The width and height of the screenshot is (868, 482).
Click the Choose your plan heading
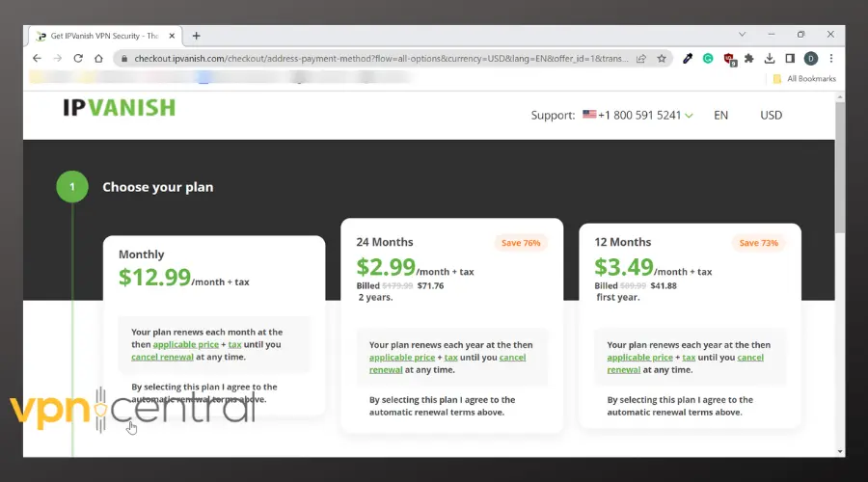point(158,187)
